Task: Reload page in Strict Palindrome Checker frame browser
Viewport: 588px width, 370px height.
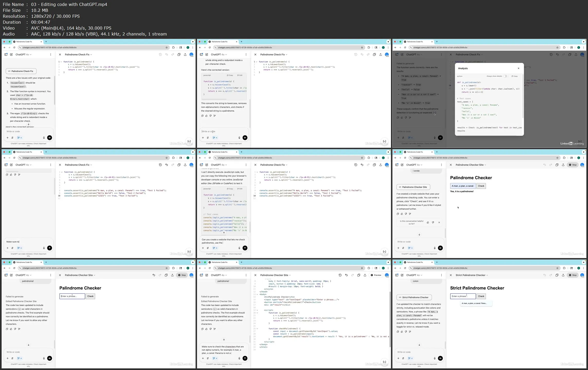Action: coord(405,268)
